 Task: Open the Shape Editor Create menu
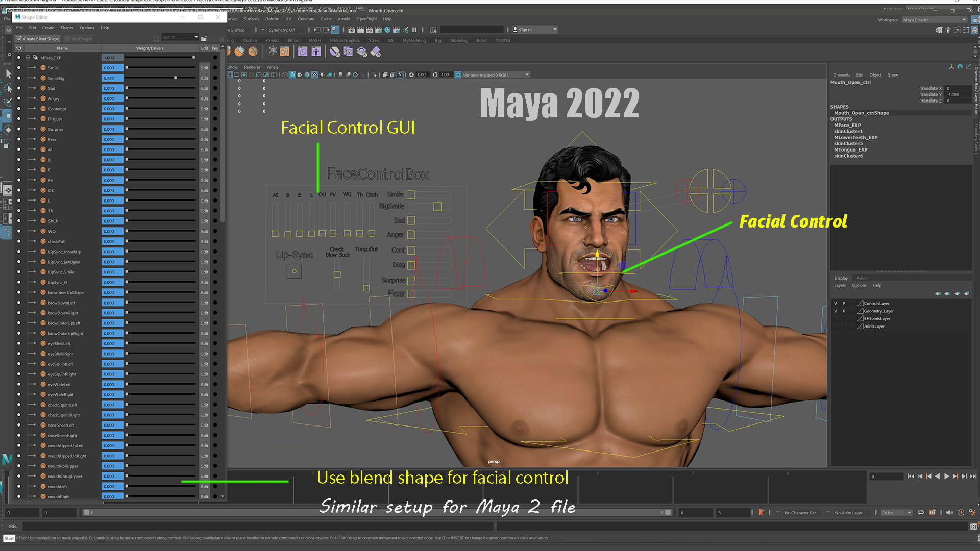tap(48, 28)
